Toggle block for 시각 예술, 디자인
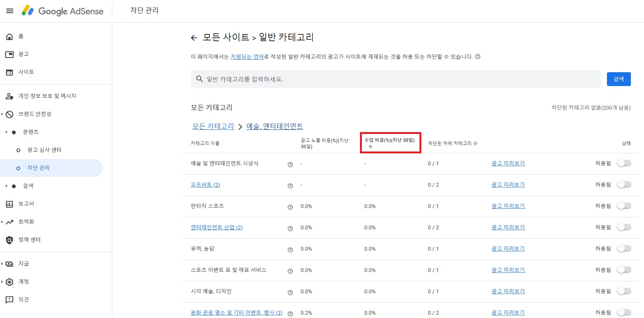 (624, 291)
